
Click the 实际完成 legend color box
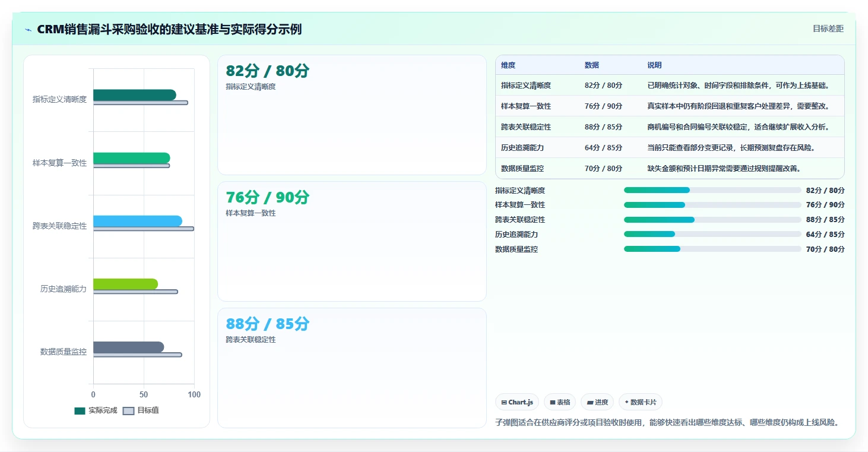[80, 411]
